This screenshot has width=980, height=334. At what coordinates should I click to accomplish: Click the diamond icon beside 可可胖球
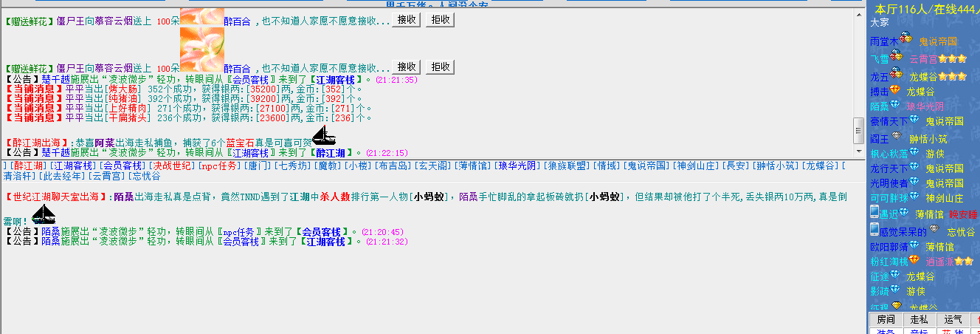point(914,197)
